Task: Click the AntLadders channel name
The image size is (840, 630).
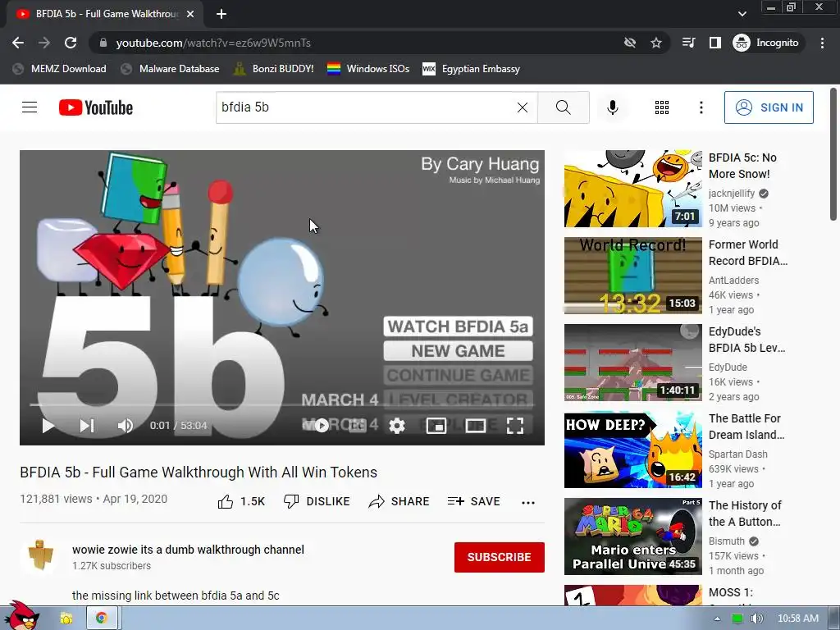Action: (x=733, y=281)
